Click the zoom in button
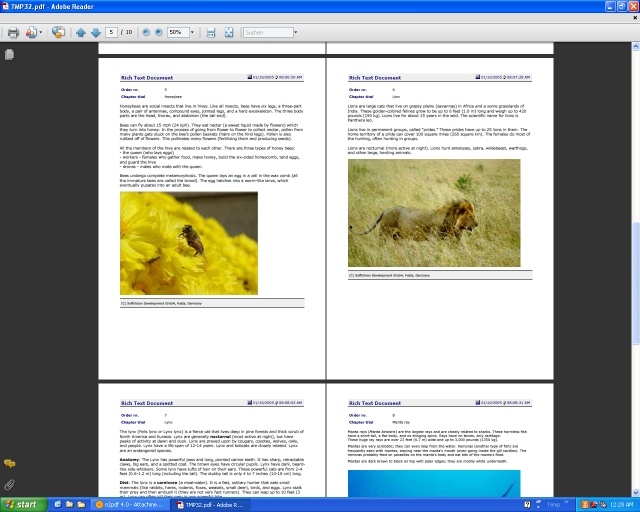The width and height of the screenshot is (640, 512). [x=158, y=32]
